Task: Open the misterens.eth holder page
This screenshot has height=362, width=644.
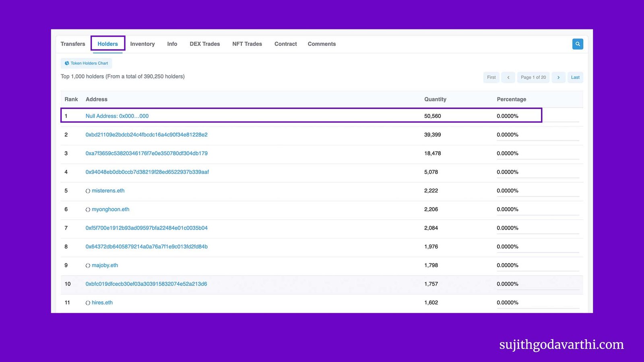Action: 108,191
